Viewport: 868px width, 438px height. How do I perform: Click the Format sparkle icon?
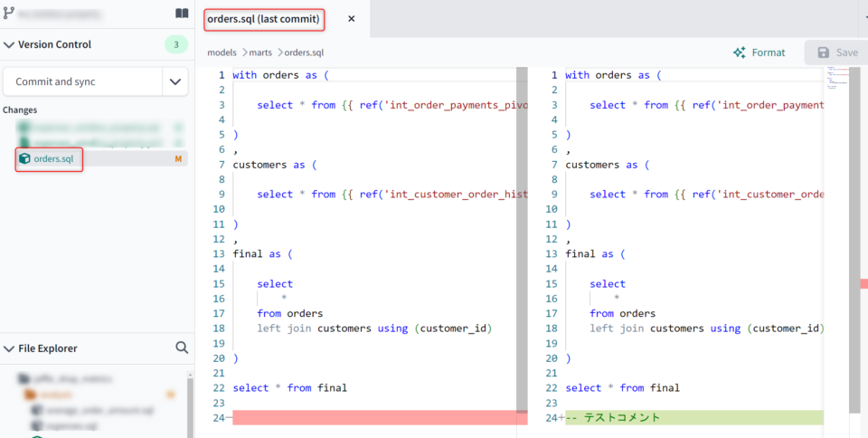pyautogui.click(x=739, y=52)
